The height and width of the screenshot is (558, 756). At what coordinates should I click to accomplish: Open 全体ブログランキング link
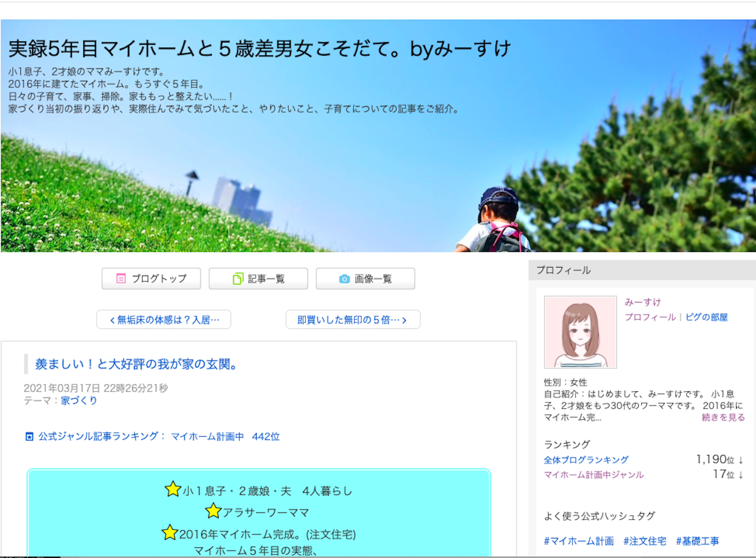coord(586,460)
